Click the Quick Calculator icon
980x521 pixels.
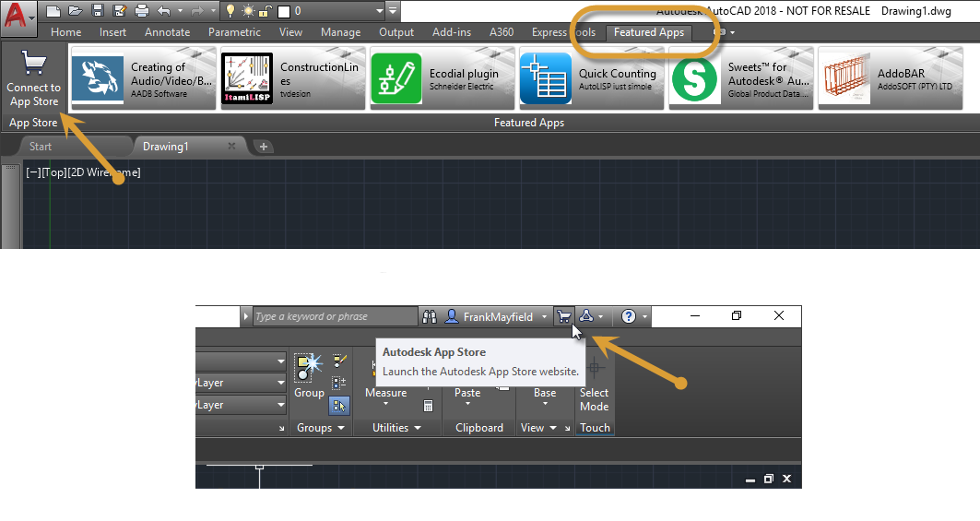pyautogui.click(x=428, y=406)
